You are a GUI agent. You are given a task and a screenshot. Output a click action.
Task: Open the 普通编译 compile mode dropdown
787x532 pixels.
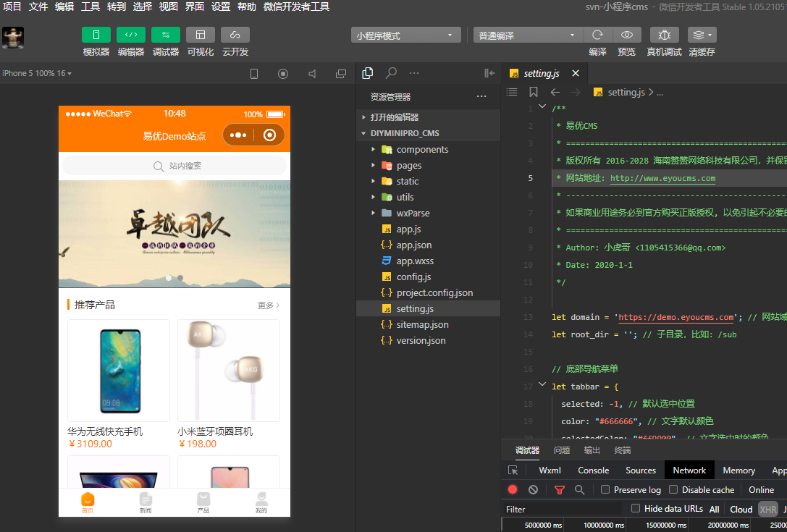[x=528, y=35]
